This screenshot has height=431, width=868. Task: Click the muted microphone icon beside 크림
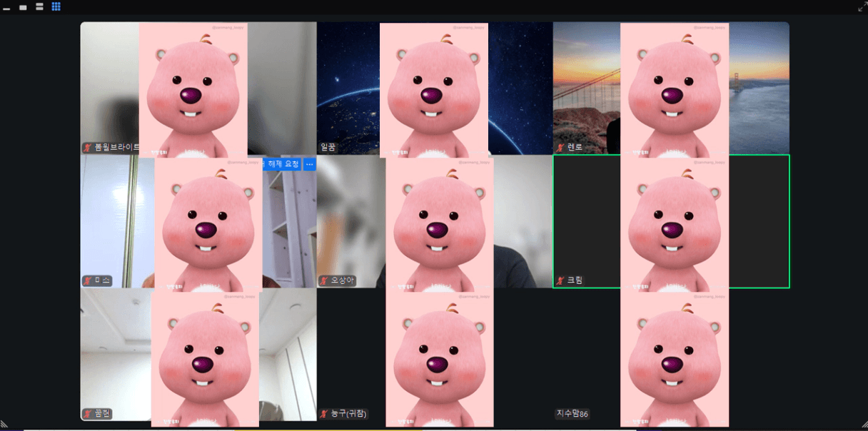[x=560, y=280]
